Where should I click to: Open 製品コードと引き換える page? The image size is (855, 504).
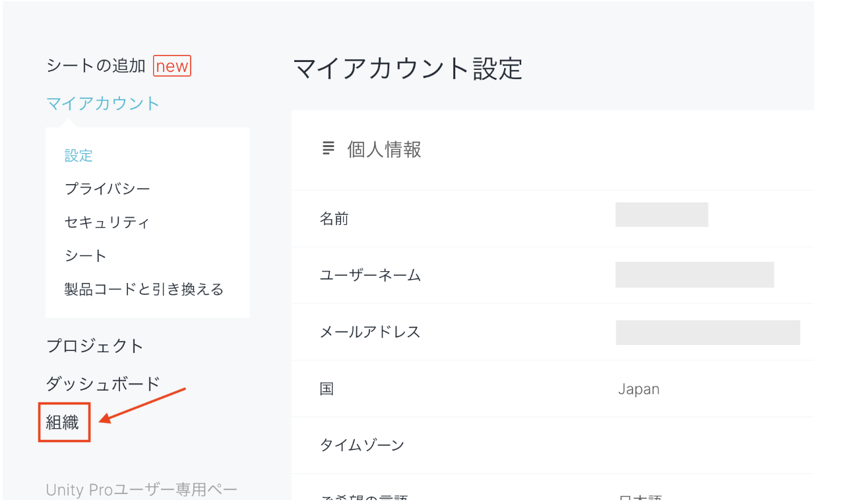click(x=144, y=289)
